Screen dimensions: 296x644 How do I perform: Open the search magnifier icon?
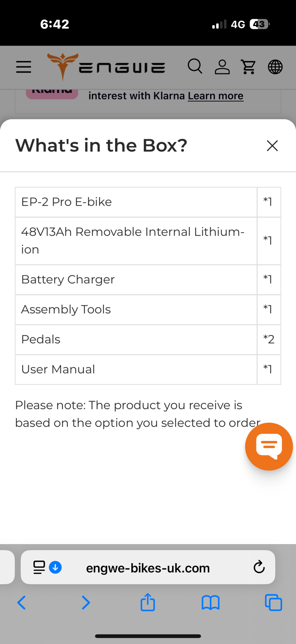pos(195,67)
